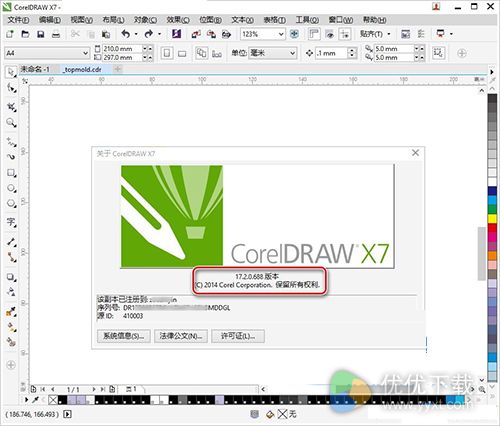Viewport: 500px width, 426px height.
Task: Select the Parallel Dimension tool
Action: point(11,242)
